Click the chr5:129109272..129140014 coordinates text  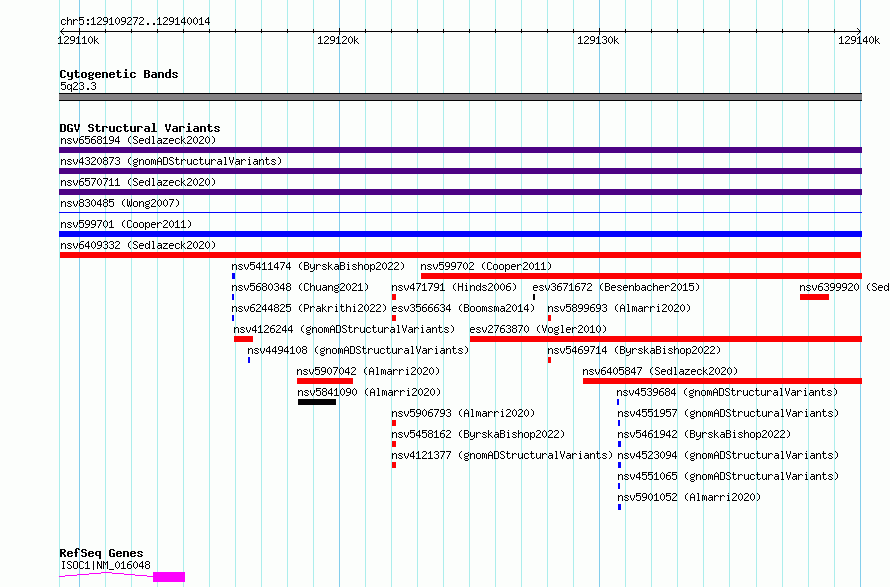coord(135,21)
